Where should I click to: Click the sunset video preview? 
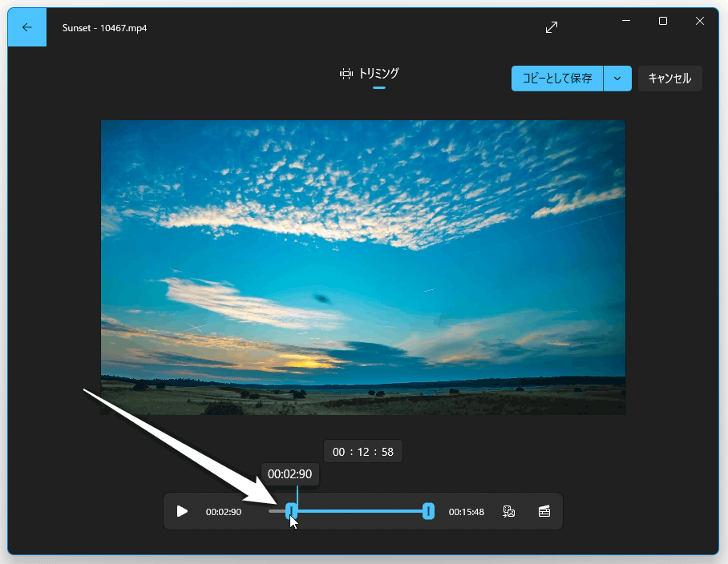tap(363, 267)
